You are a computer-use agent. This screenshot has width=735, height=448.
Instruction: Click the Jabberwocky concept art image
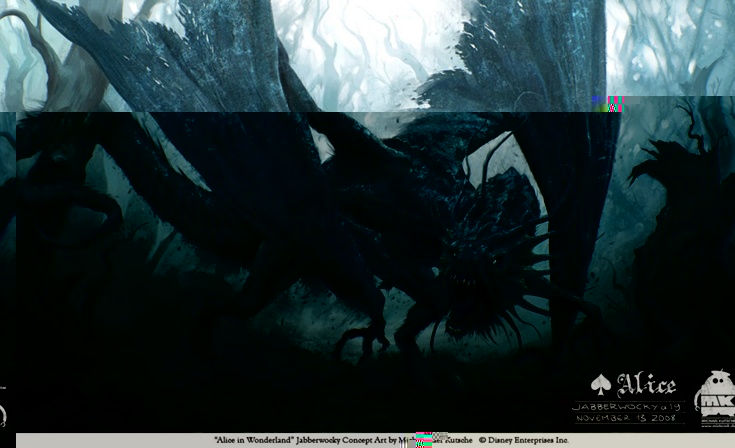pos(368,216)
